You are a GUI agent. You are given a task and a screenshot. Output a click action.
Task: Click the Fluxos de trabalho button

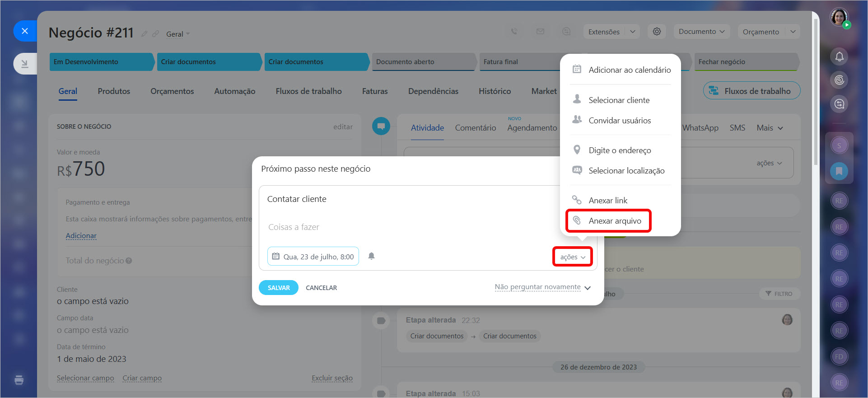pos(751,91)
